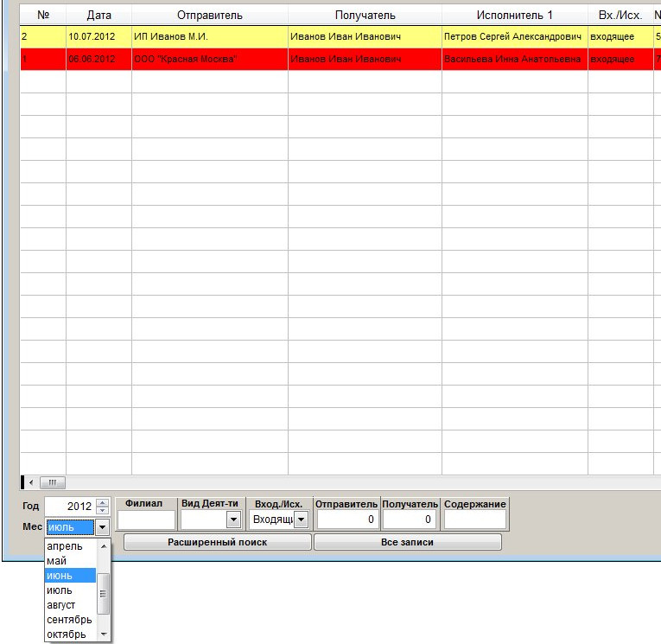661x644 pixels.
Task: Click the Филиал input field
Action: [146, 520]
